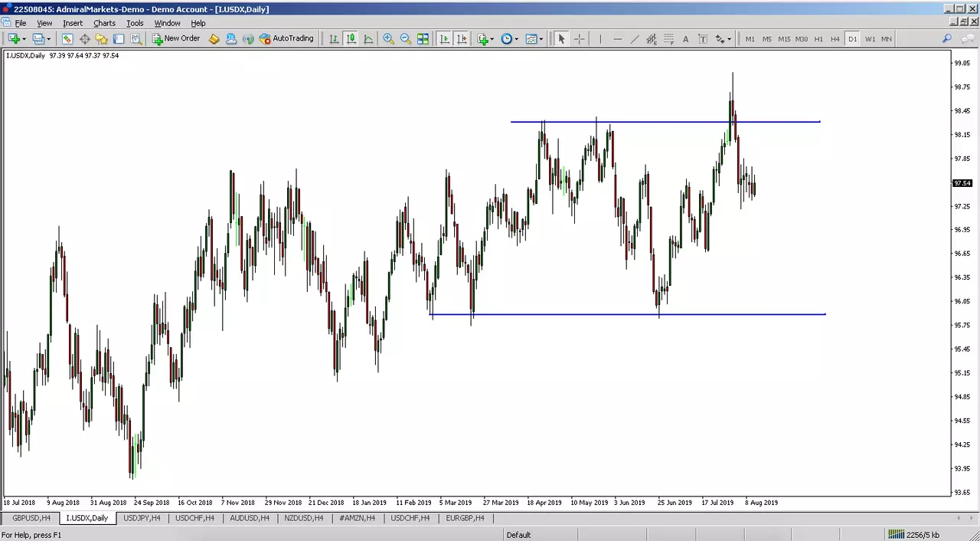Click the Zoom Out magnifier icon
The image size is (980, 541).
[405, 39]
